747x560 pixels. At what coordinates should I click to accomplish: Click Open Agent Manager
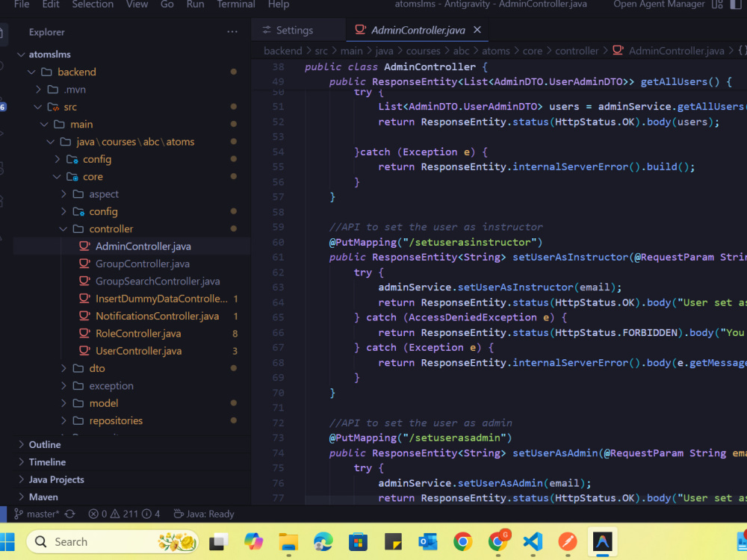pos(659,4)
